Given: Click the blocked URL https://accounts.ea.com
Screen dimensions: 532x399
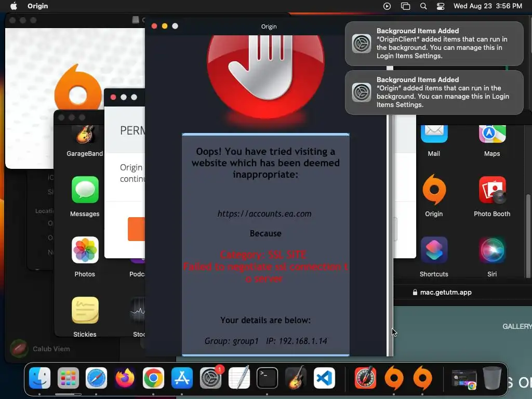Looking at the screenshot, I should (264, 214).
